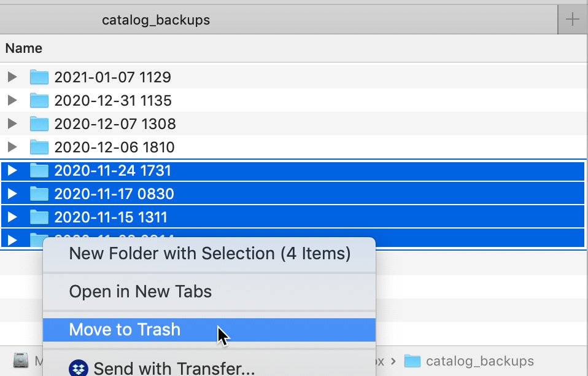Expand the 2020-12-31 1135 folder
Image resolution: width=588 pixels, height=376 pixels.
click(x=12, y=101)
